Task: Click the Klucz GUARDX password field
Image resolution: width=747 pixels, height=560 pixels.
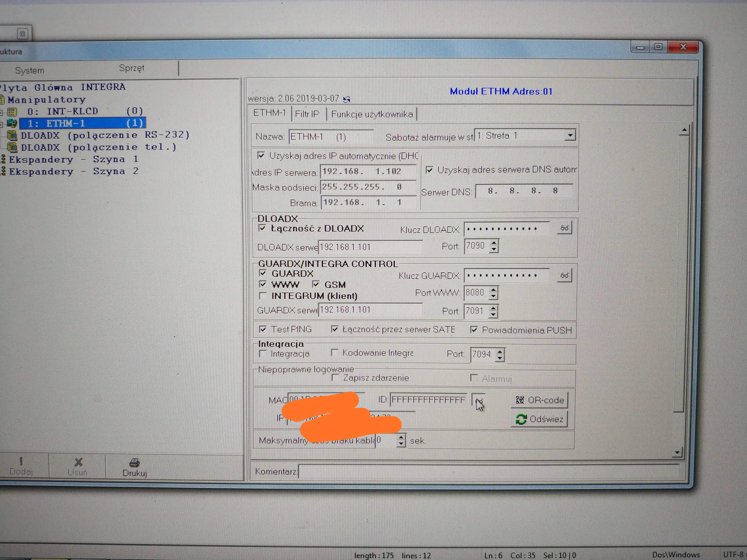Action: click(x=507, y=276)
